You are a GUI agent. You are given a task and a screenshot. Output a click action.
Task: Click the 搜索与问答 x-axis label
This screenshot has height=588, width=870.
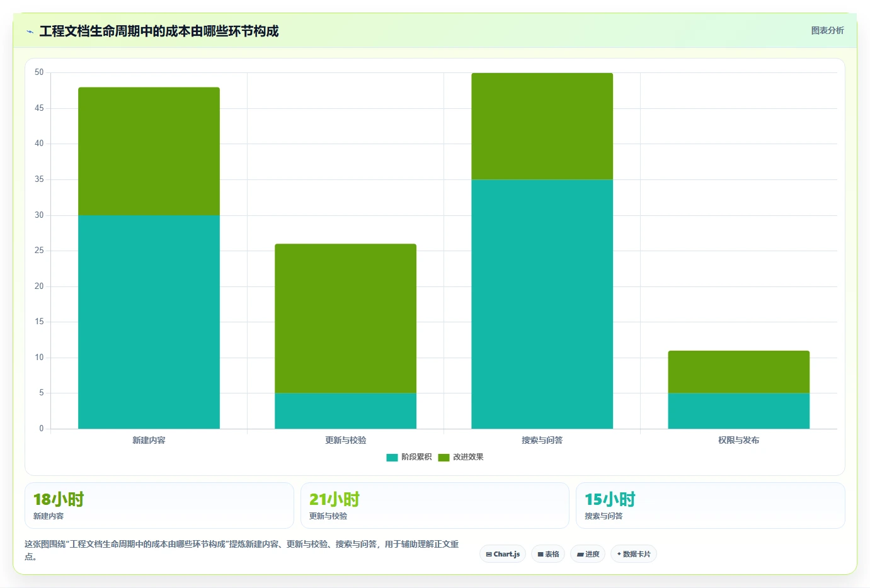(x=542, y=440)
